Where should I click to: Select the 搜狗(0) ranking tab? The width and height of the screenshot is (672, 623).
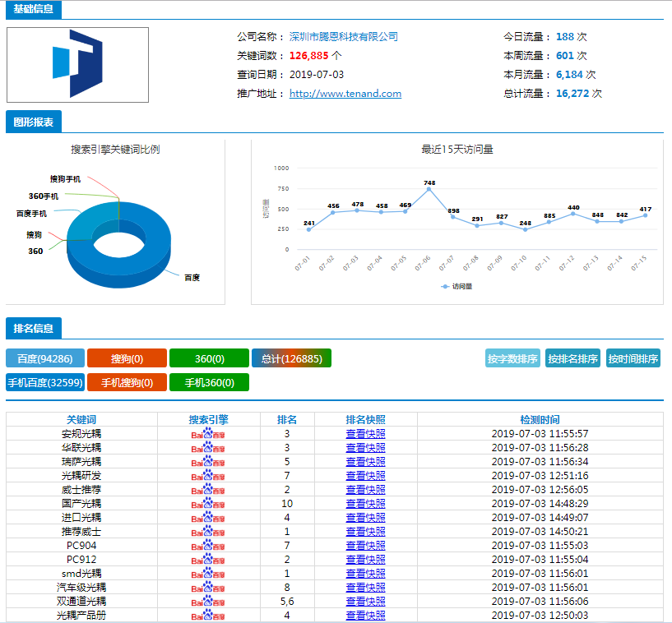tap(127, 358)
